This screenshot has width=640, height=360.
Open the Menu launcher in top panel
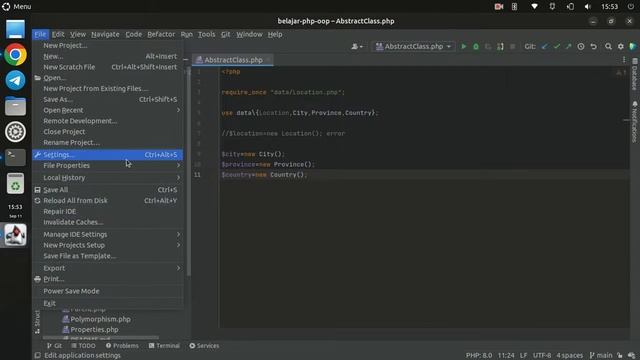pyautogui.click(x=17, y=7)
